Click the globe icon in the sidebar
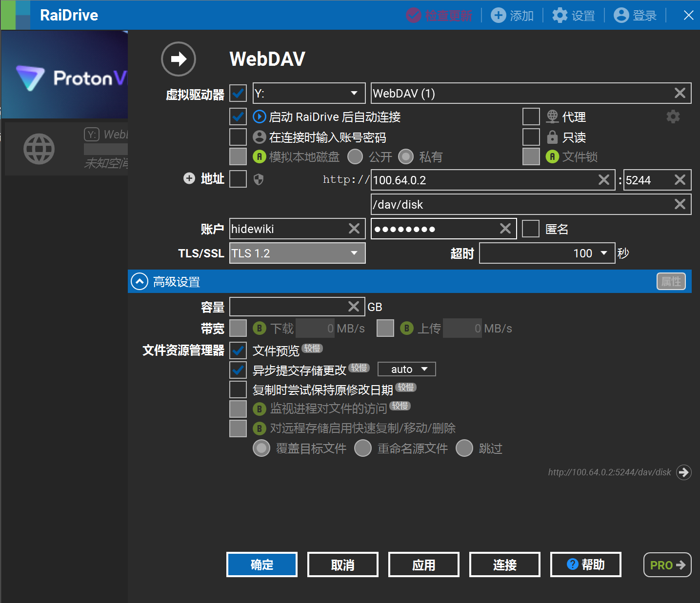 coord(39,149)
